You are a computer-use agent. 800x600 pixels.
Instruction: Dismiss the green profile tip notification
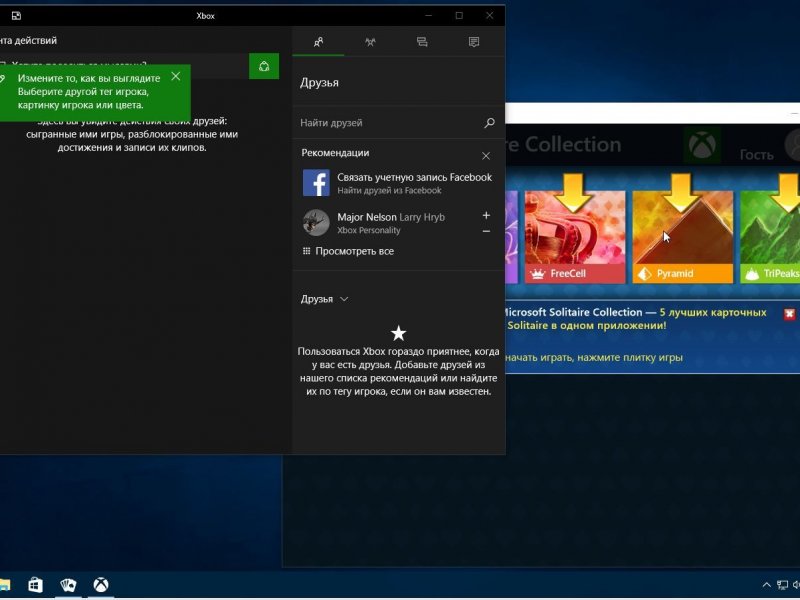(x=176, y=77)
